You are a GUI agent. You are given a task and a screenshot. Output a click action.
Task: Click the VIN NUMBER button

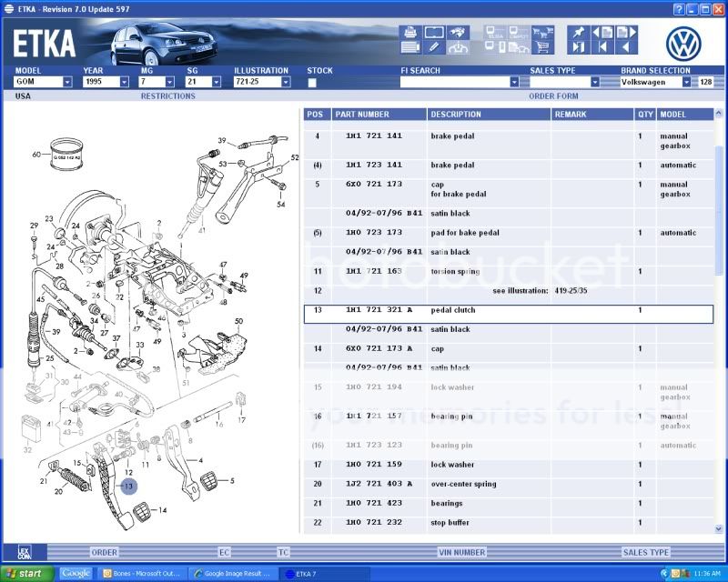point(462,552)
